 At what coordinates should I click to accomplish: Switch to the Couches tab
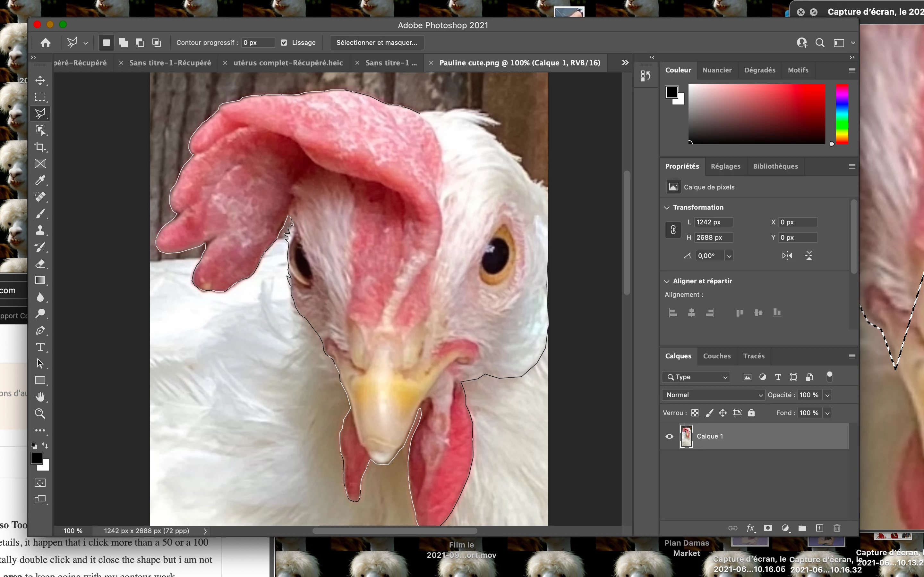[717, 356]
